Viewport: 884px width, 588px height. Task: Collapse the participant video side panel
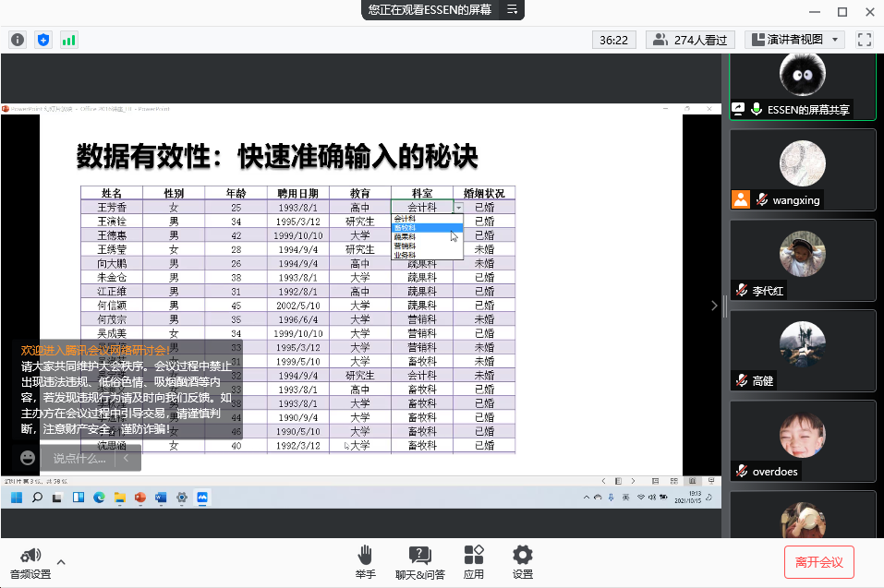click(x=714, y=306)
